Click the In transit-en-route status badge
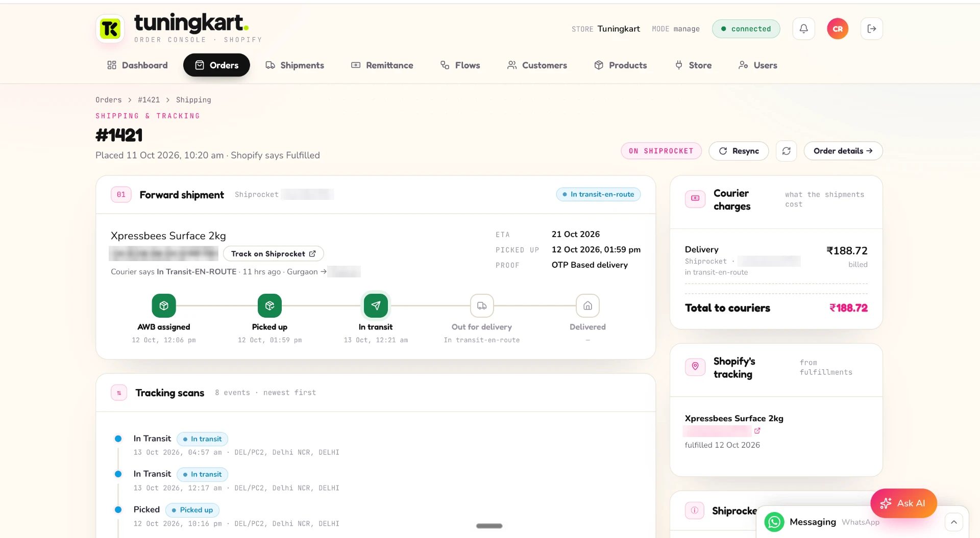This screenshot has width=980, height=538. click(598, 194)
